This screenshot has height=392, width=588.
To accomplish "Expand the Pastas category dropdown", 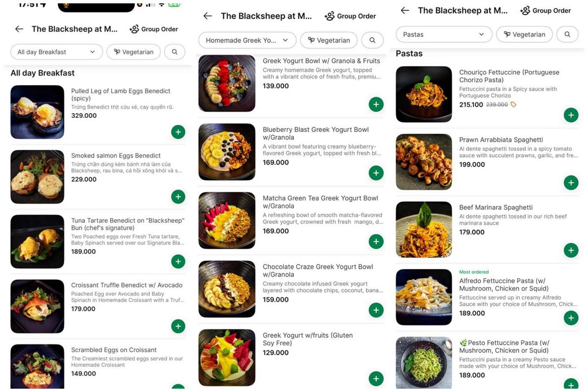I will pos(444,34).
